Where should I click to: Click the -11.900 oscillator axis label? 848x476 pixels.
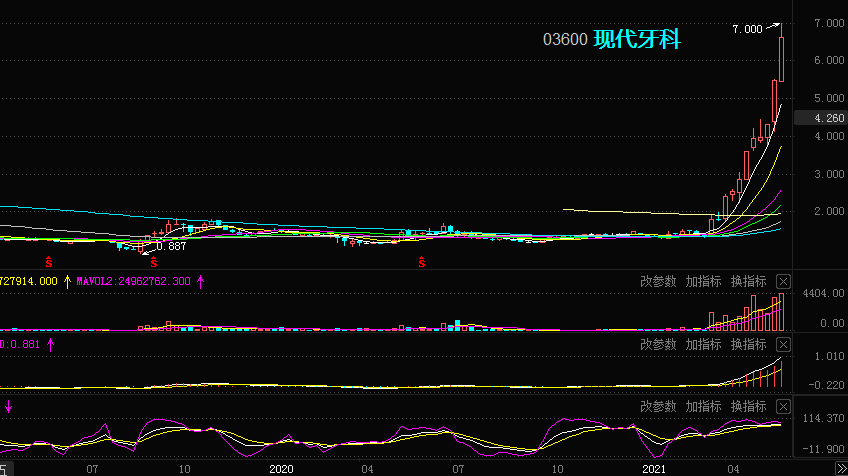pos(823,449)
